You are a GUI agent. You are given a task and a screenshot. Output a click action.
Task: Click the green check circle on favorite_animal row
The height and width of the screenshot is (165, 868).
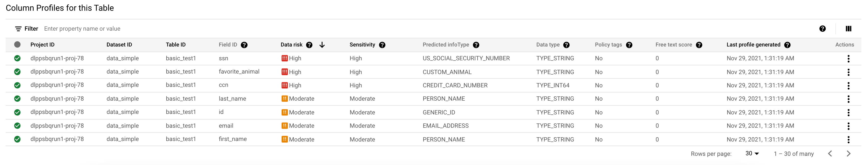(18, 72)
